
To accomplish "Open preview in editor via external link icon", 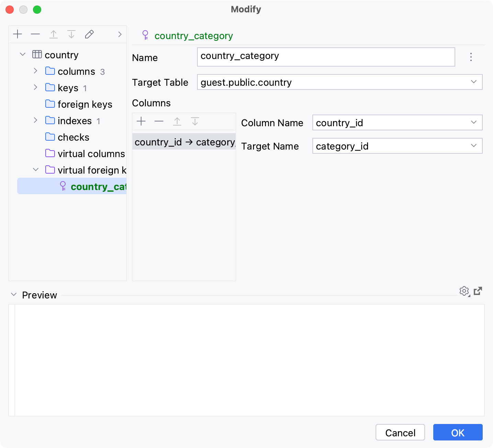I will 478,291.
